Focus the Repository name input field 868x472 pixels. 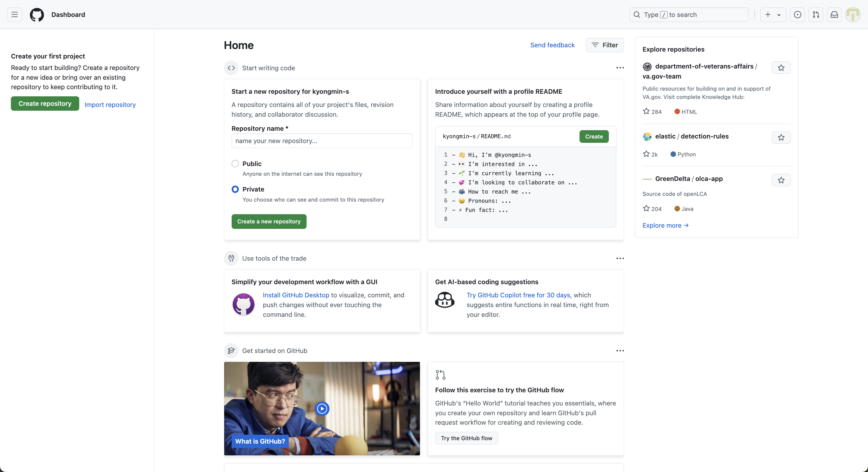(321, 141)
